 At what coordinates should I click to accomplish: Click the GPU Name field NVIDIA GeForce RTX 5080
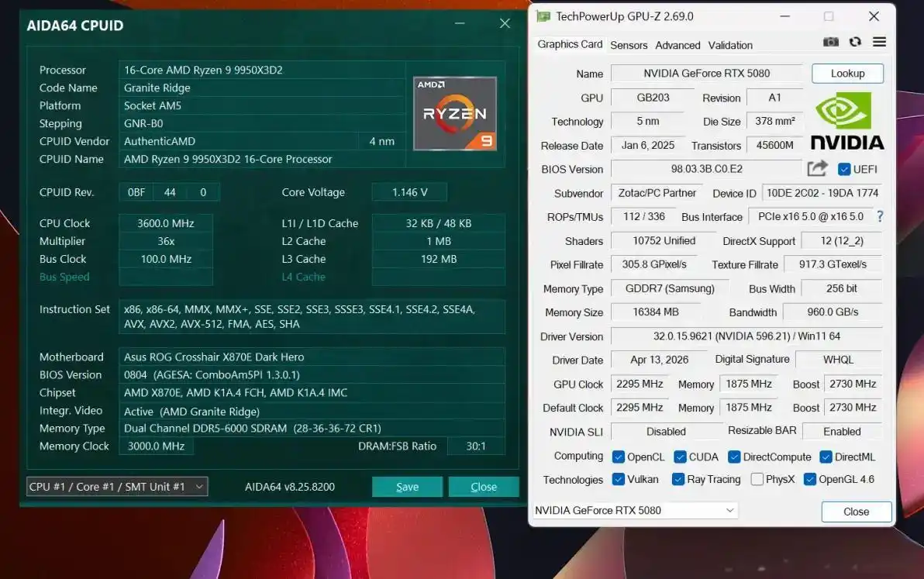[x=706, y=73]
